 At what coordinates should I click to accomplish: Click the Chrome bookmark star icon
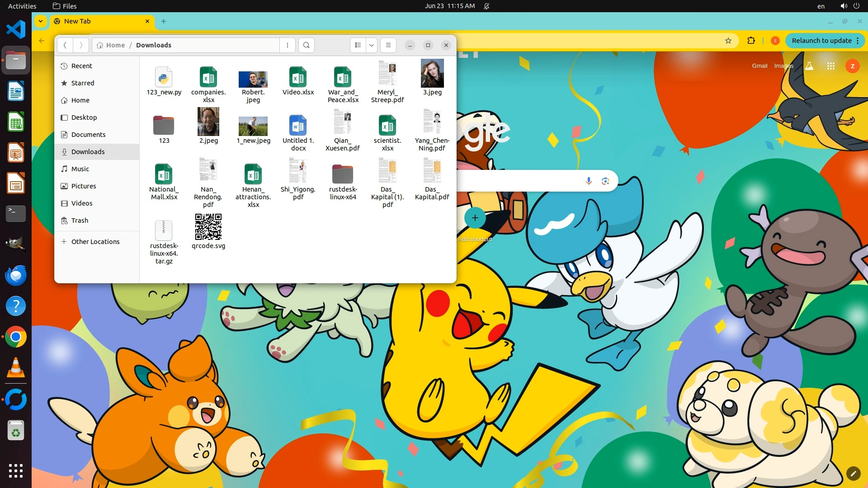click(x=728, y=41)
